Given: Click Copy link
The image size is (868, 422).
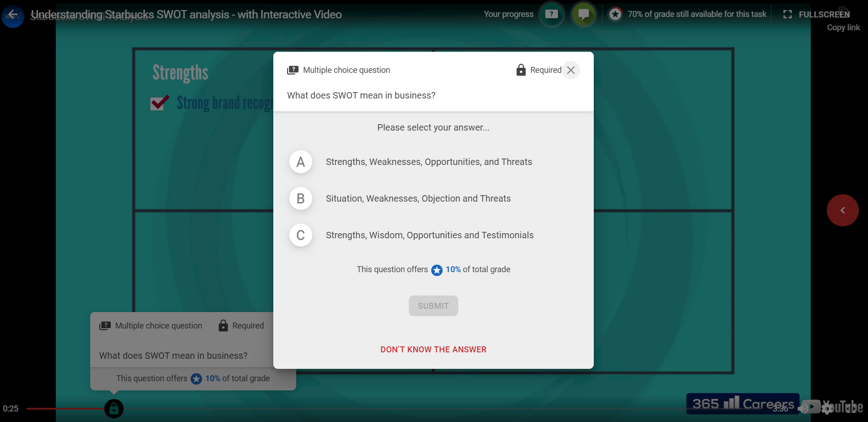Looking at the screenshot, I should tap(843, 27).
